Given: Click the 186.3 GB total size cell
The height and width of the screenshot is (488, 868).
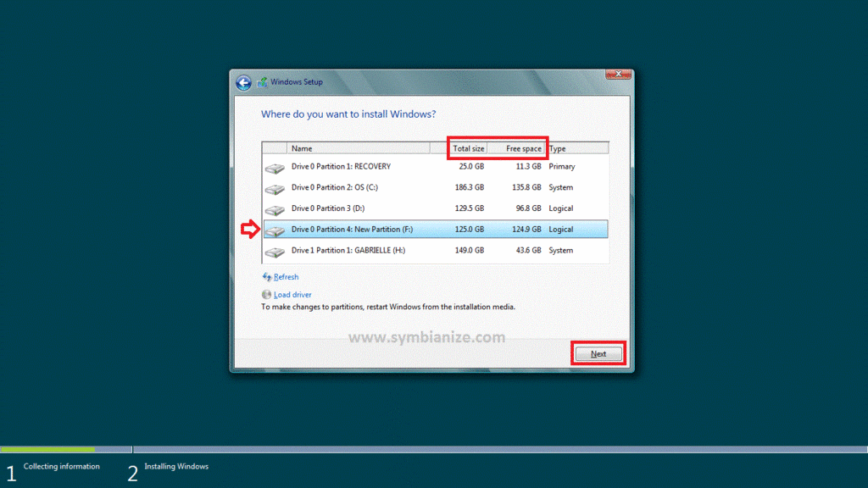Looking at the screenshot, I should pos(470,187).
